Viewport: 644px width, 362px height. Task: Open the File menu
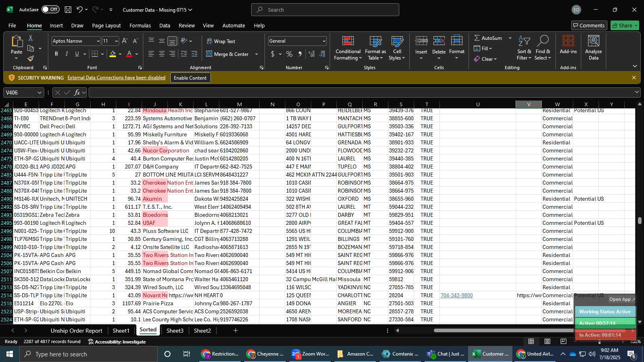coord(12,25)
